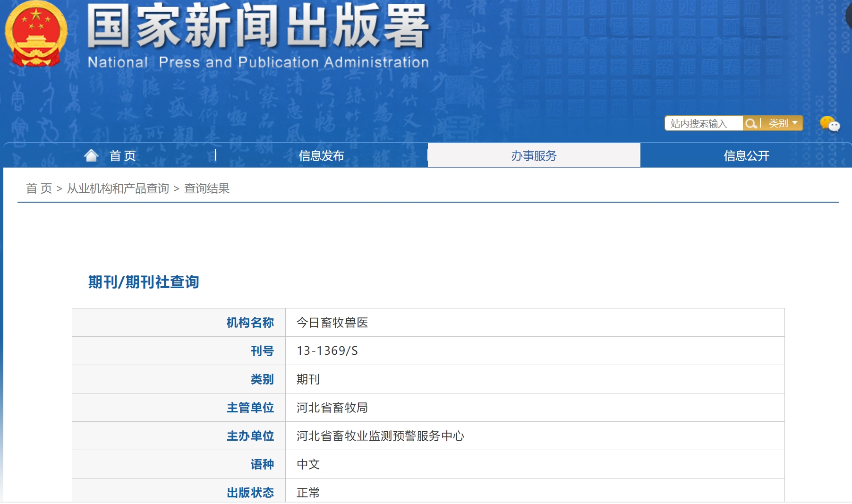Click the search magnifier icon
Image resolution: width=852 pixels, height=504 pixels.
pyautogui.click(x=750, y=124)
